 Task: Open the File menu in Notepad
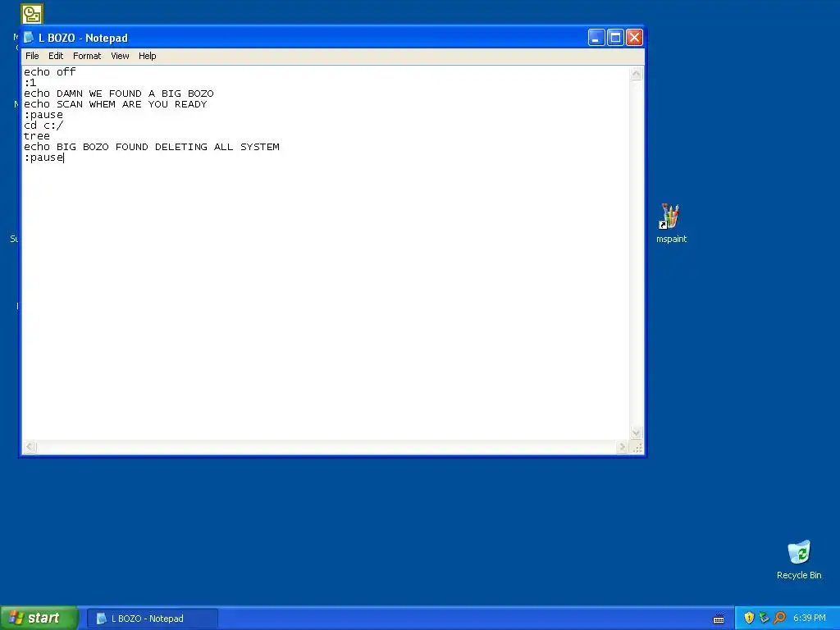coord(32,56)
